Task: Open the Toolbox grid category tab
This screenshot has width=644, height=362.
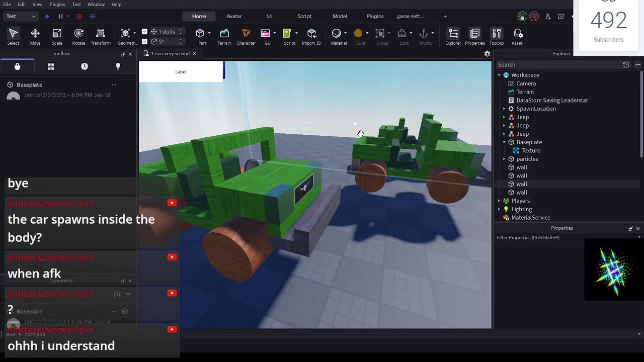Action: pos(51,66)
